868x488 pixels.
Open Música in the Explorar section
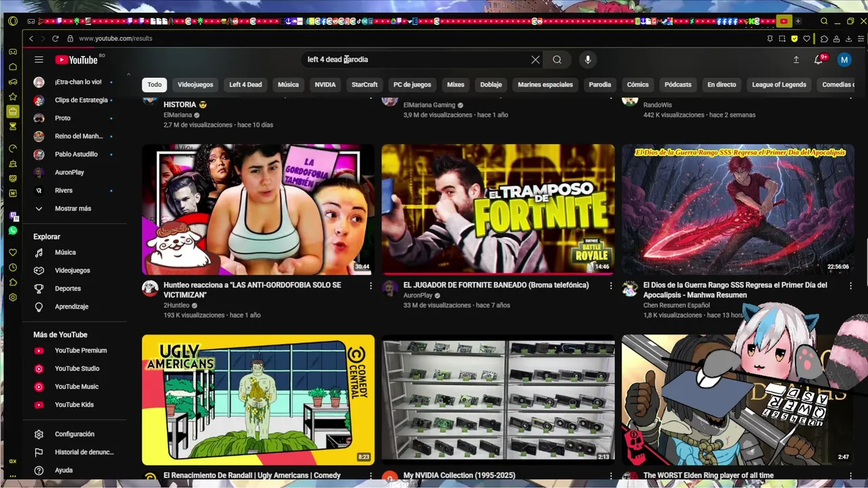(x=65, y=252)
